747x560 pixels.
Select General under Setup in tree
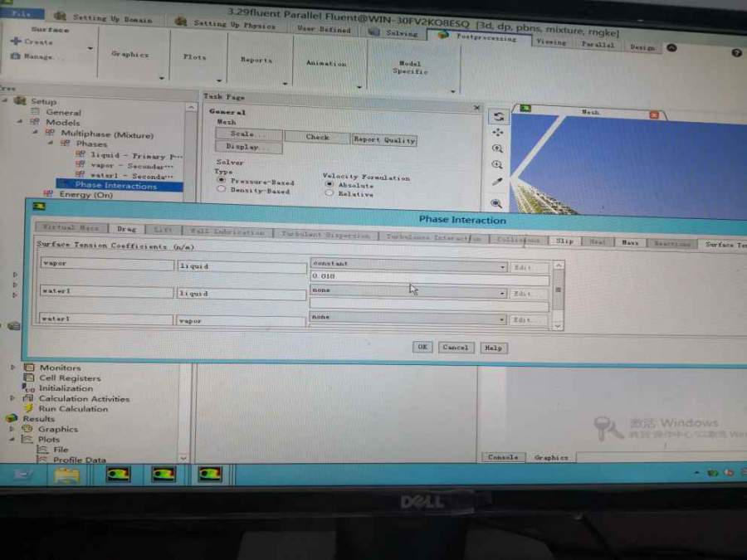coord(63,112)
